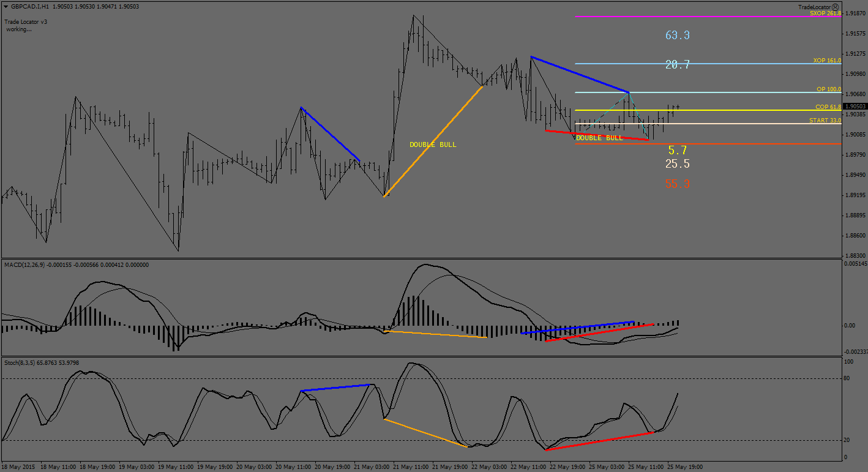Viewport: 868px width, 472px height.
Task: Click the MACD(12,26,9) indicator label
Action: 25,264
